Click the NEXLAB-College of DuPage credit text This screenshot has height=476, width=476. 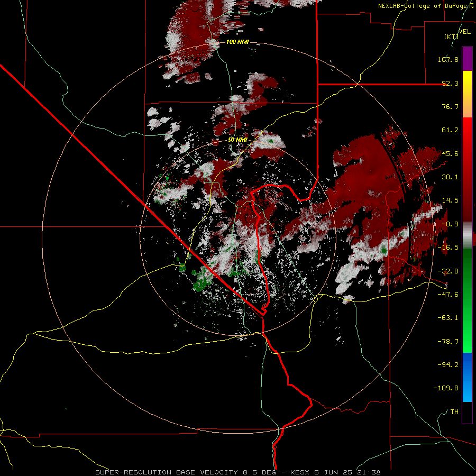(x=426, y=6)
